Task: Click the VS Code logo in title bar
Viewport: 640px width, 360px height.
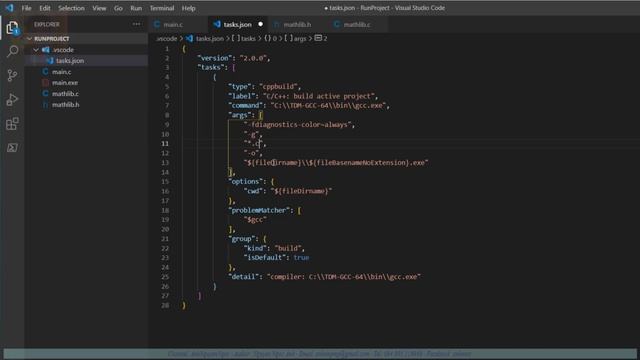Action: click(x=9, y=8)
